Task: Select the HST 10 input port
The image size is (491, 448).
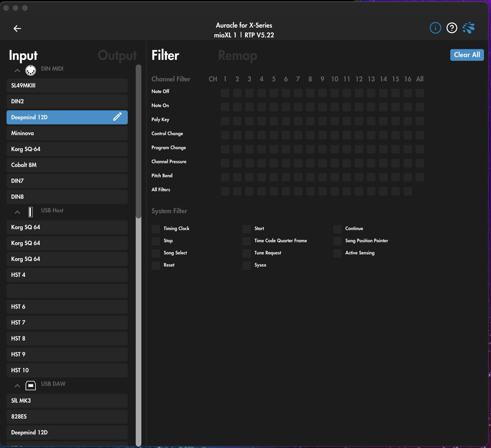Action: pyautogui.click(x=67, y=370)
